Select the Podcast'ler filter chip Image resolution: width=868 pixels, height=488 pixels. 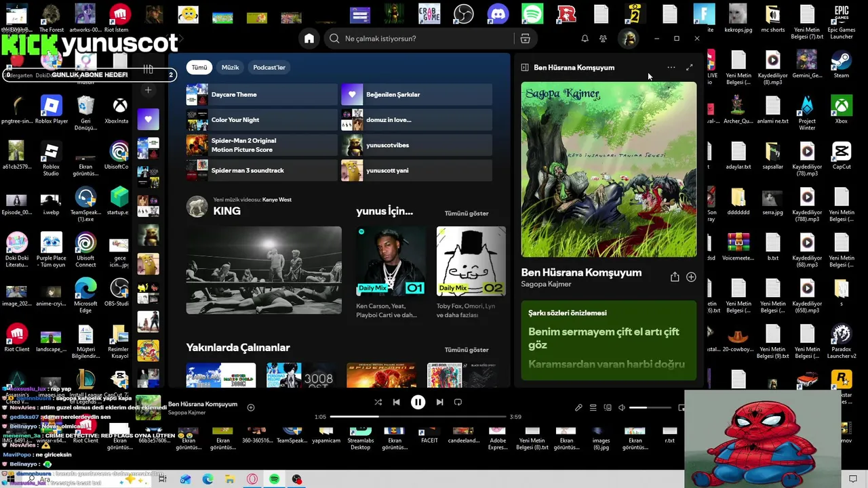[269, 67]
